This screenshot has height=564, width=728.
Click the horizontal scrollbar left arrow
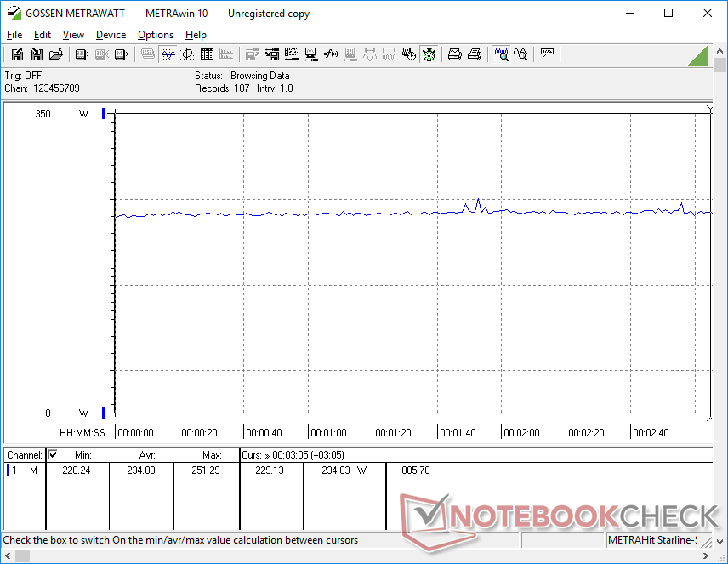tap(8, 555)
